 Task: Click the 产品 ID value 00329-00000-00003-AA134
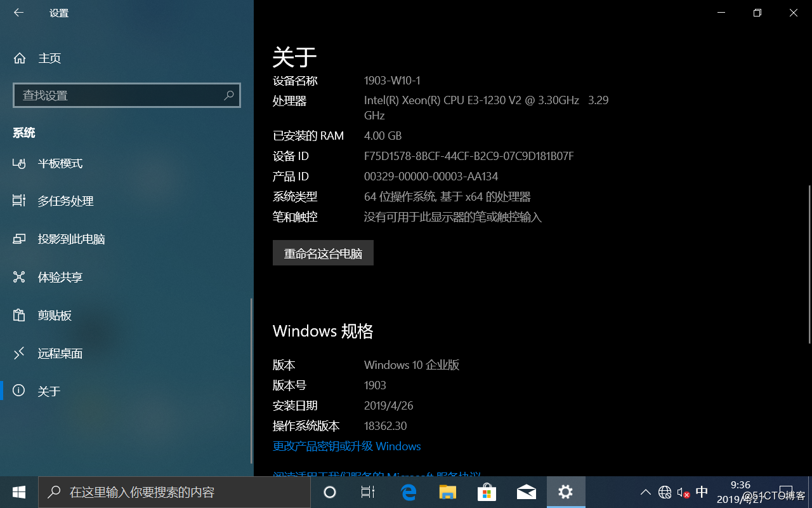[431, 176]
